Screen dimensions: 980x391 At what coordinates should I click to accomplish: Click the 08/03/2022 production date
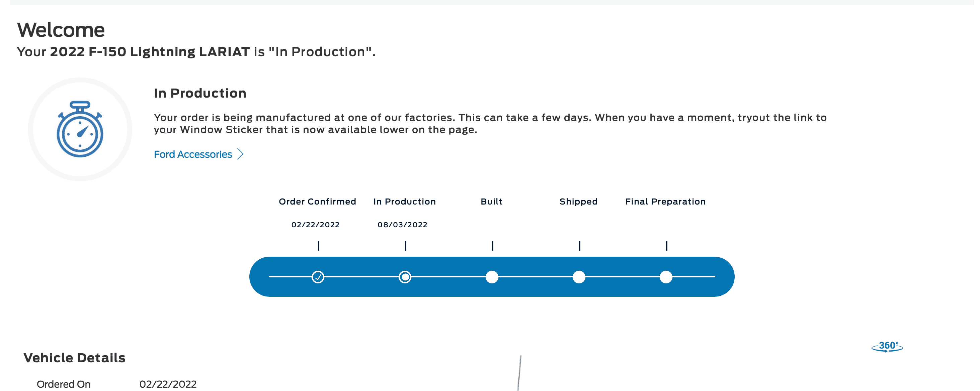403,225
